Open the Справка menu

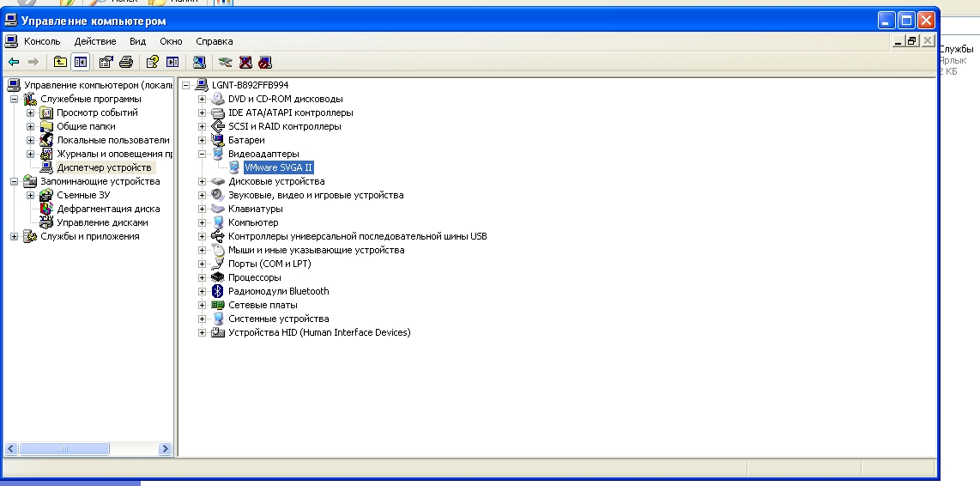tap(214, 41)
